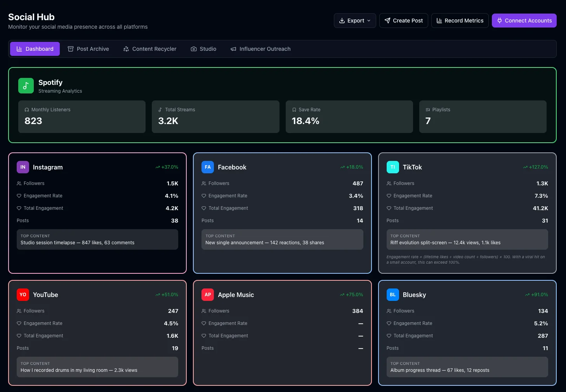Click the TikTok total engagement value 41.2K

pyautogui.click(x=540, y=208)
